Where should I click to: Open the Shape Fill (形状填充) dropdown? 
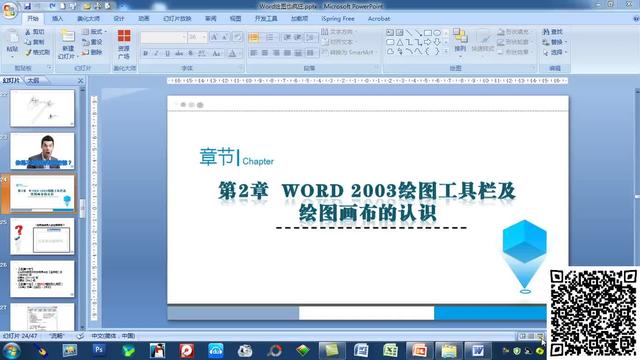point(514,32)
